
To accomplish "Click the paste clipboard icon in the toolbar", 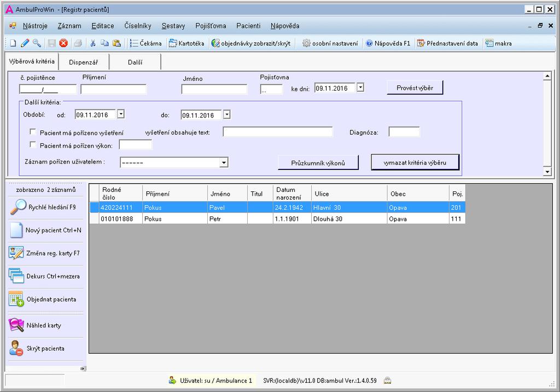I will [x=116, y=43].
